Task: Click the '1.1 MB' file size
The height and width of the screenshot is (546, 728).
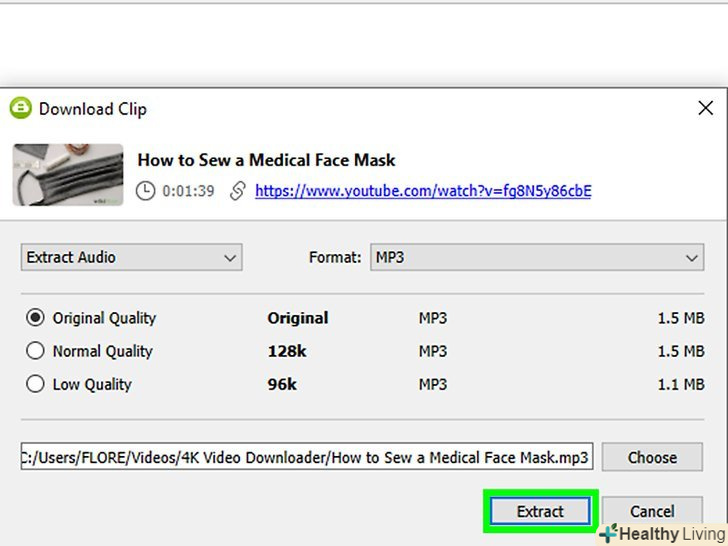Action: pyautogui.click(x=681, y=384)
